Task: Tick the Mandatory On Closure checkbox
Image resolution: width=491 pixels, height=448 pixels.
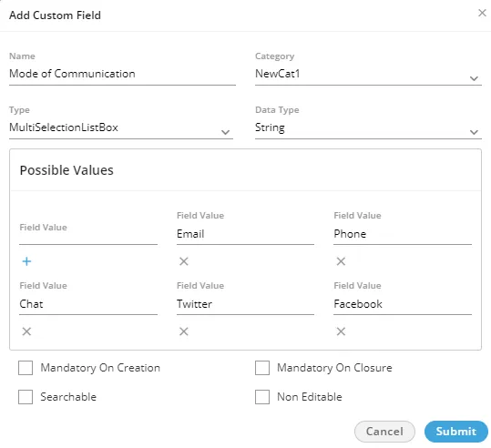Action: point(262,368)
